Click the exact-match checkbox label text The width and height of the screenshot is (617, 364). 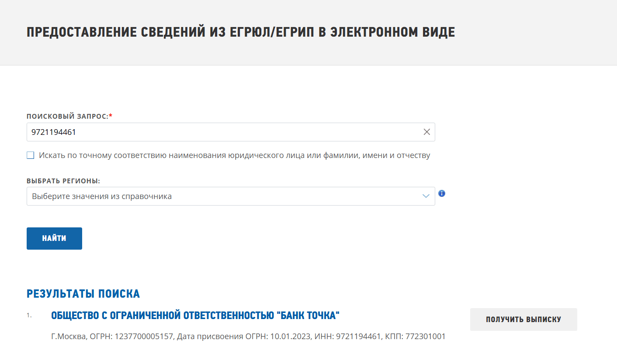pos(235,155)
